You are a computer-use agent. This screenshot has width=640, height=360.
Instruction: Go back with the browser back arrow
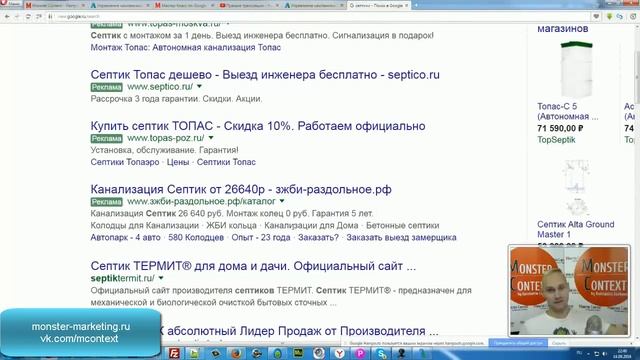[7, 17]
